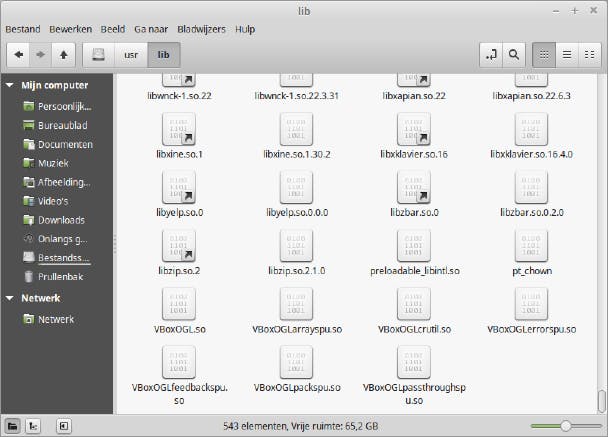Click the libwnck-1.so.22 file name

click(x=179, y=96)
